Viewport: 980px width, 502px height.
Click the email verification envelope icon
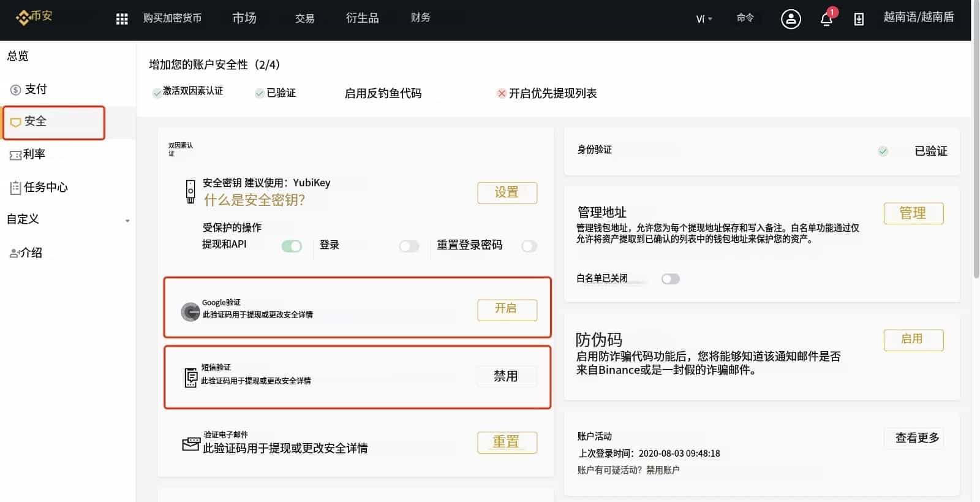191,444
